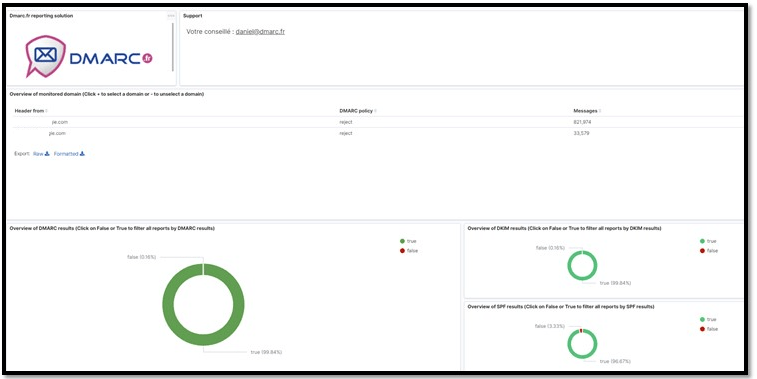Click the scrollbar in the logo panel
The height and width of the screenshot is (379, 757).
[172, 47]
